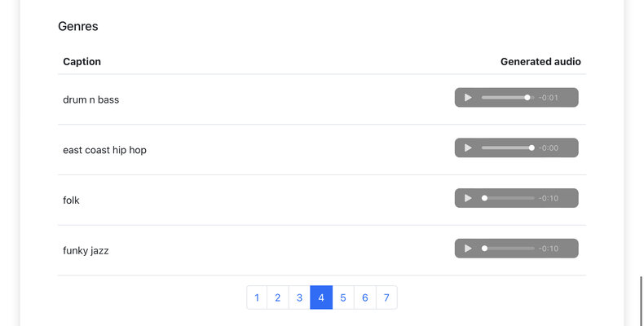Seek in drum n bass progress bar
Viewport: 644px width, 326px height.
(x=508, y=98)
